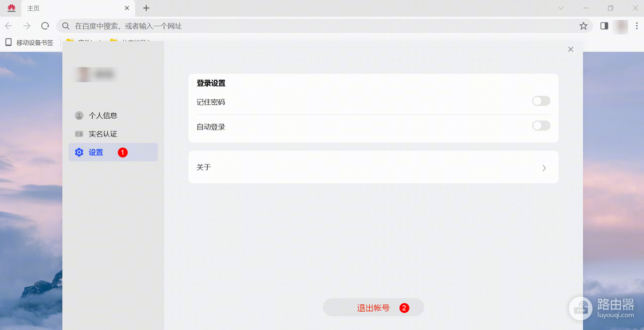Bookmark this page with star icon
The height and width of the screenshot is (330, 644).
coord(583,26)
